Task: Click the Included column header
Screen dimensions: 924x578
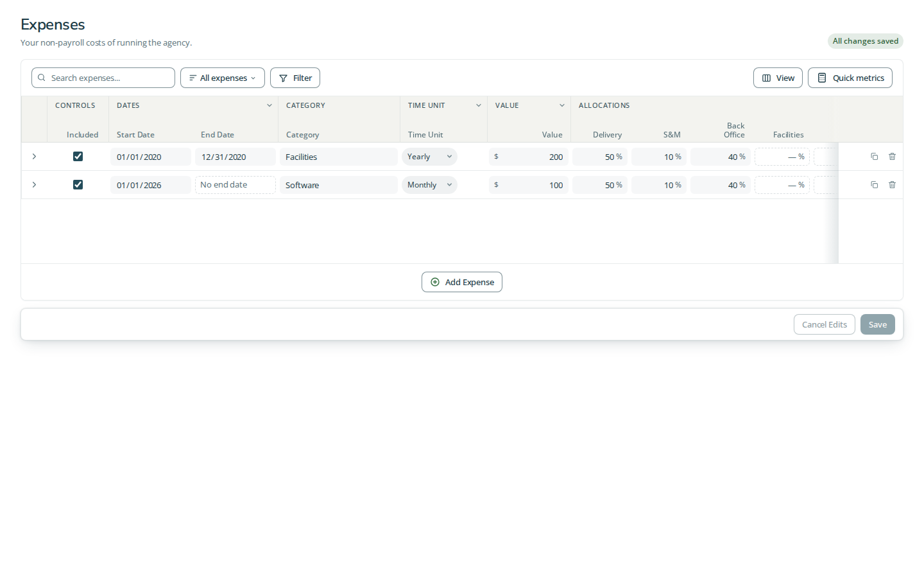Action: point(83,135)
